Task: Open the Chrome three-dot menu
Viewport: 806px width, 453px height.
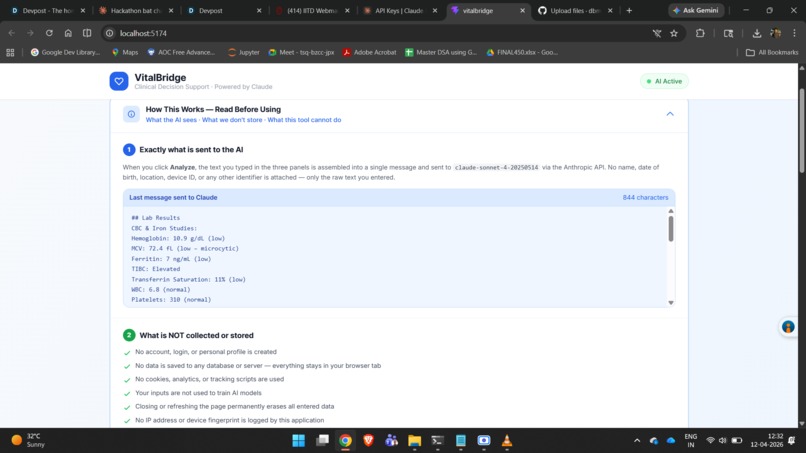Action: 794,33
